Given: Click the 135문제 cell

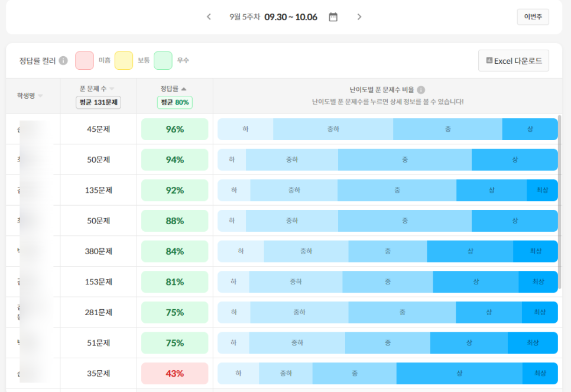Looking at the screenshot, I should (98, 190).
